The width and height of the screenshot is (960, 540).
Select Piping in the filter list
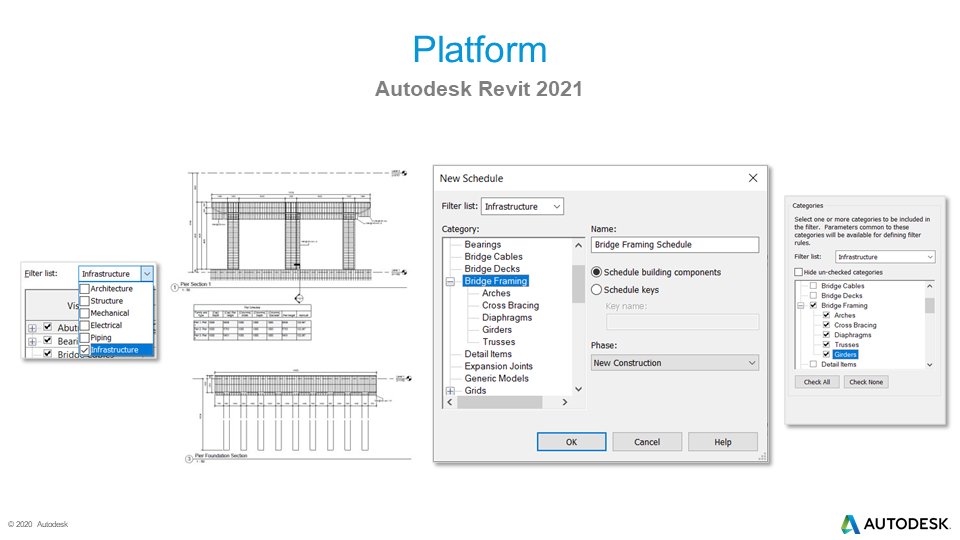[x=85, y=338]
